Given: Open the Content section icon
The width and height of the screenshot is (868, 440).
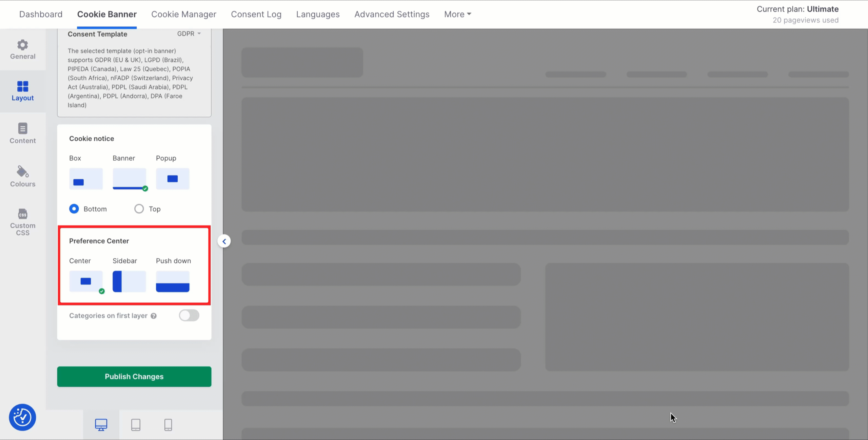Looking at the screenshot, I should coord(23,133).
